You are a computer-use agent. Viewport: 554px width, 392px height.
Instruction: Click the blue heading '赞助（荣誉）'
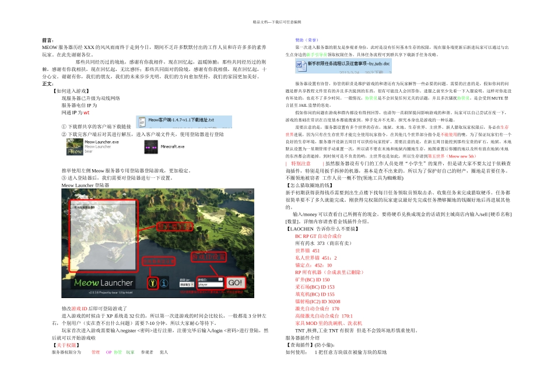click(x=307, y=40)
